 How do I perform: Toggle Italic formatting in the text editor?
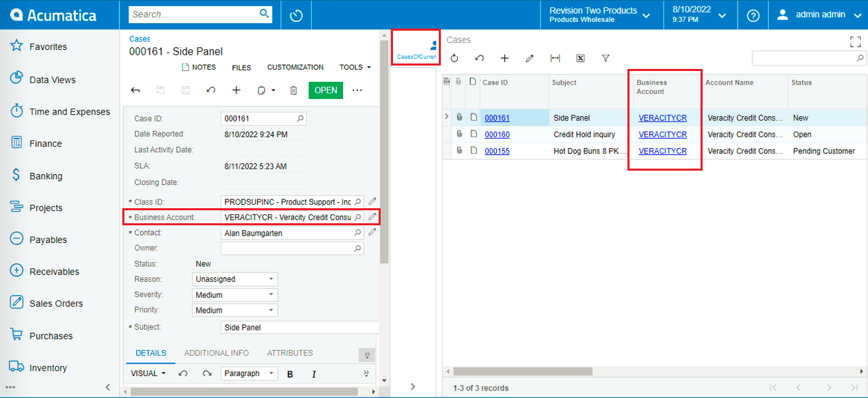click(313, 373)
